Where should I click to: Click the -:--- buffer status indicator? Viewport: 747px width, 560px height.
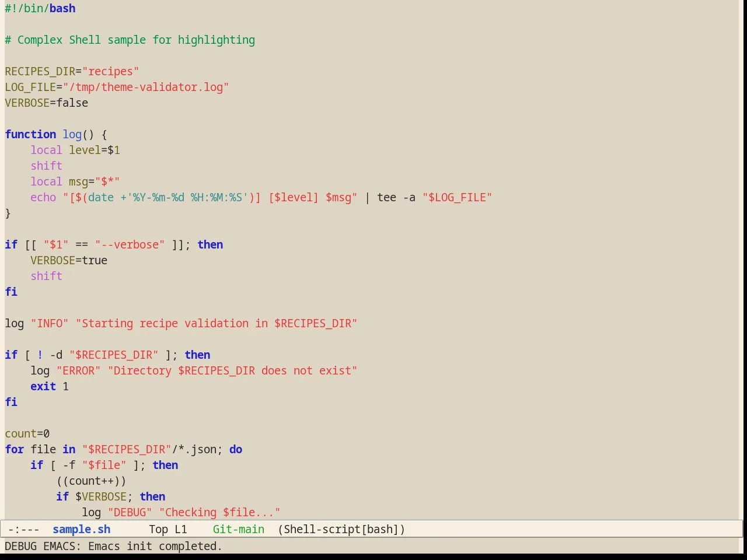pos(24,529)
